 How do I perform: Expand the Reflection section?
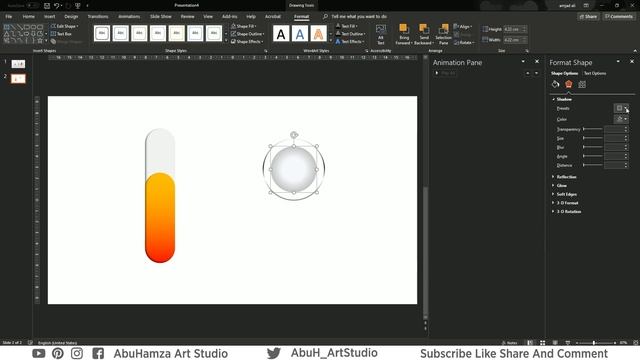[x=564, y=177]
